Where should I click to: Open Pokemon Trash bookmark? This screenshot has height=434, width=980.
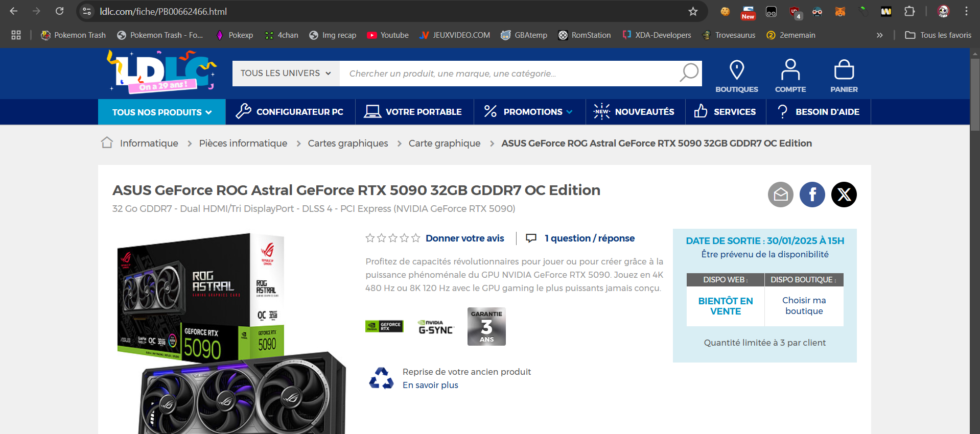pos(73,35)
